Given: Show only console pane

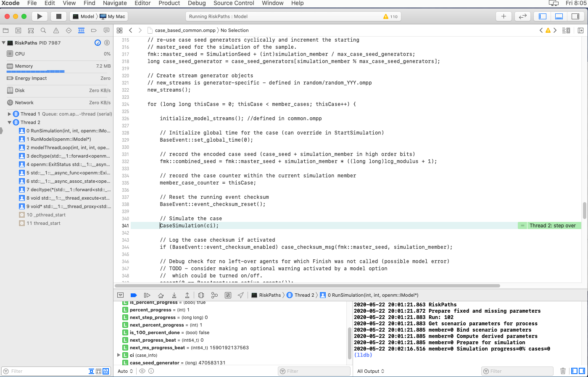Looking at the screenshot, I should click(x=582, y=371).
